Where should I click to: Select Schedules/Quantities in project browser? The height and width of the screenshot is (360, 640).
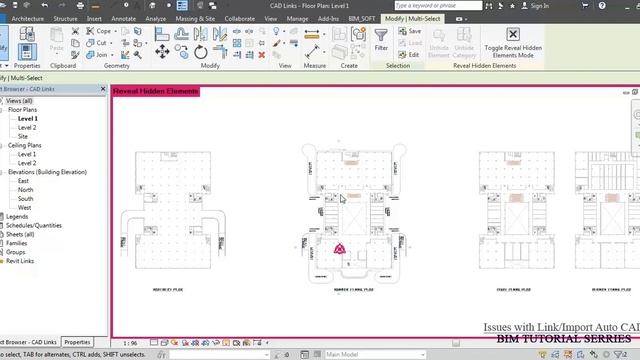coord(34,225)
